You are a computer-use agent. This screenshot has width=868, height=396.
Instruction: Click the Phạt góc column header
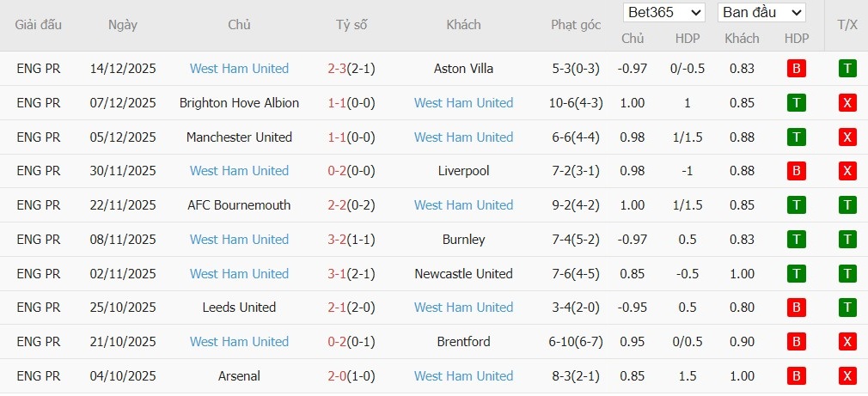click(575, 25)
